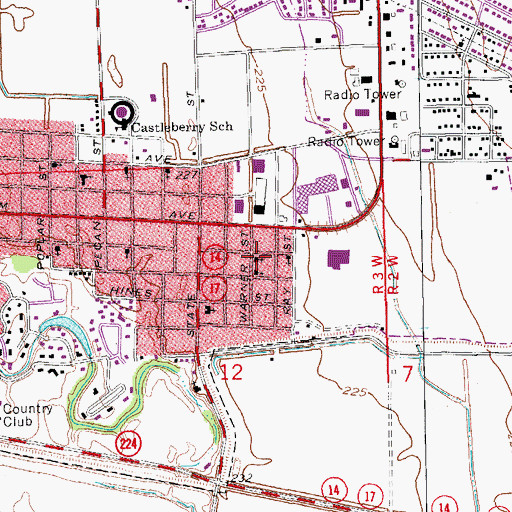This screenshot has height=512, width=512.
Task: Select the purple crosshatched building area
Action: point(317,193)
